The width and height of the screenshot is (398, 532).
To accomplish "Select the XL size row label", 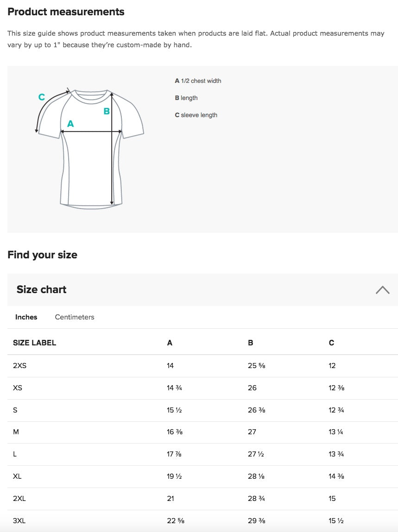I will coord(17,476).
